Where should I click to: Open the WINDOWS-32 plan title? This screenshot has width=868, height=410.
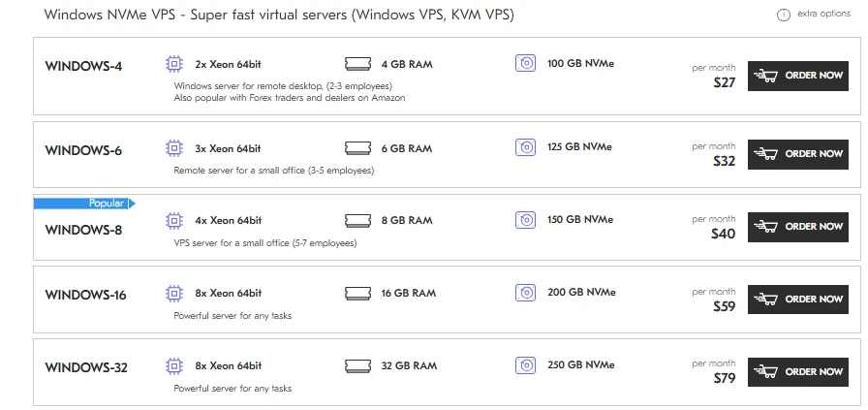coord(86,367)
